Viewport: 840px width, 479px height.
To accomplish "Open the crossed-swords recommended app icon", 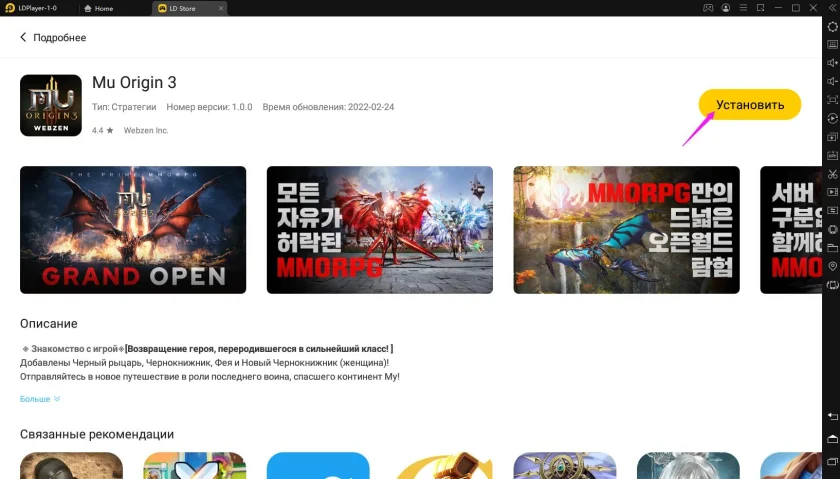I will pyautogui.click(x=194, y=466).
